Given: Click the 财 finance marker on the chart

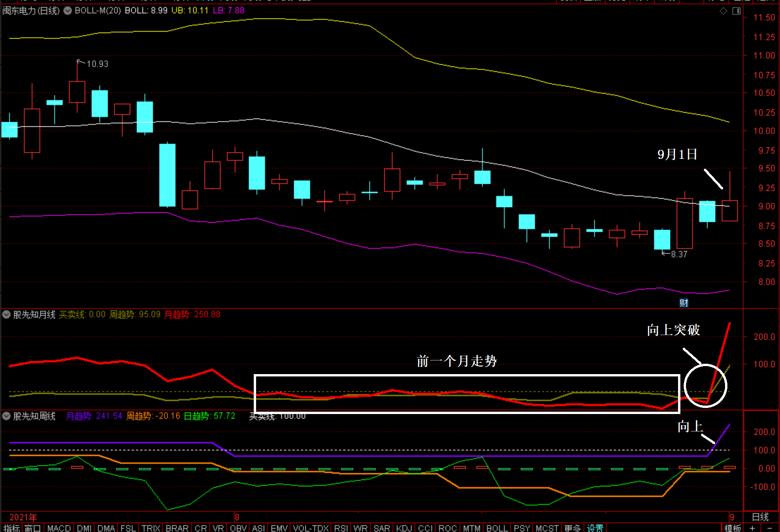Looking at the screenshot, I should 684,303.
